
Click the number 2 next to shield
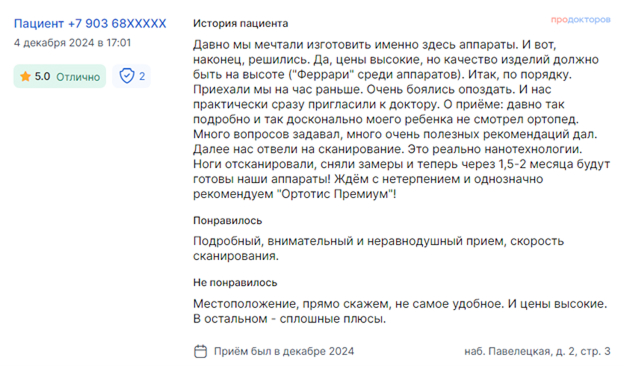pos(142,76)
